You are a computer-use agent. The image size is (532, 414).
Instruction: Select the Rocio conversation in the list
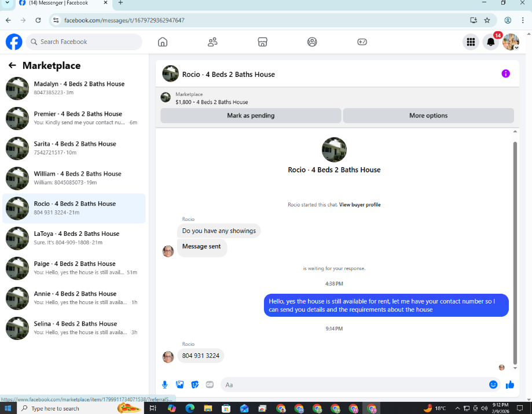[x=74, y=208]
